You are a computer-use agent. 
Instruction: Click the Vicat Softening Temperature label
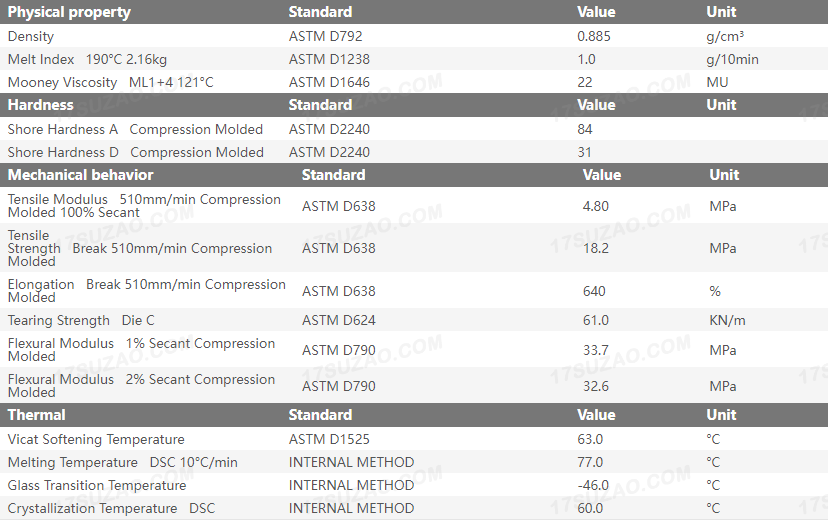click(x=96, y=439)
